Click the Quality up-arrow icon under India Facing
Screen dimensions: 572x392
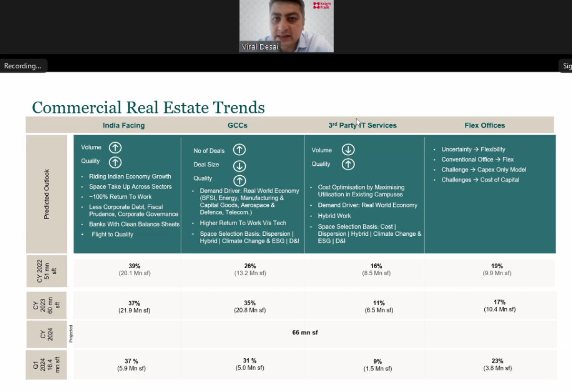[x=115, y=162]
